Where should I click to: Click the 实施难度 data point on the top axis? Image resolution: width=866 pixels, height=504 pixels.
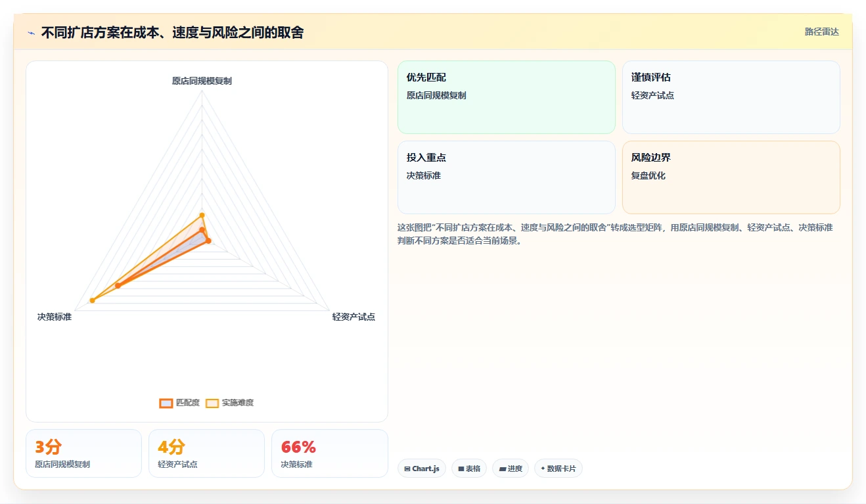[x=202, y=215]
